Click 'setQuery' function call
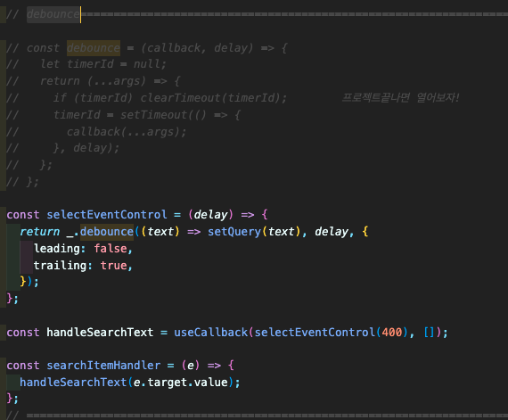508x420 pixels. pos(234,231)
